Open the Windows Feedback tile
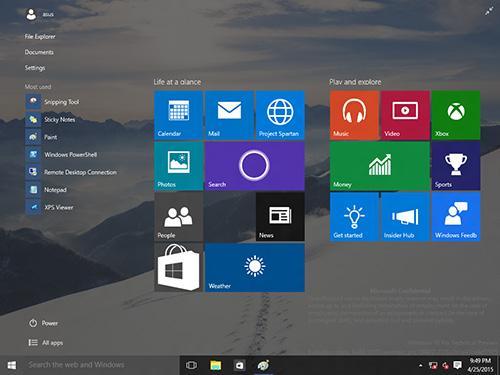The image size is (500, 375). click(x=456, y=217)
